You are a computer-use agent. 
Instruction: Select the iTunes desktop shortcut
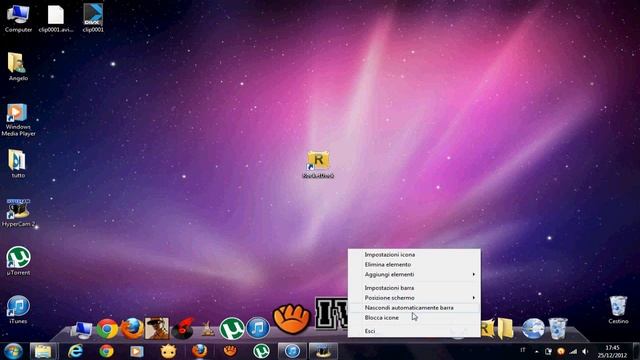point(18,309)
